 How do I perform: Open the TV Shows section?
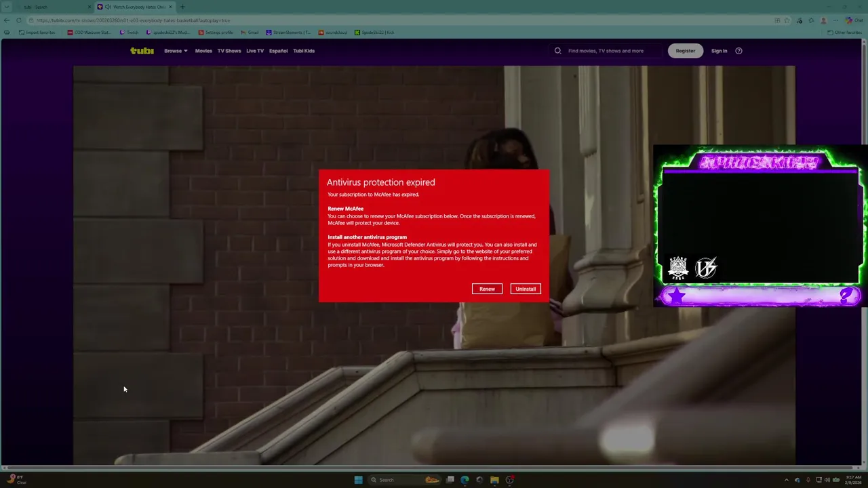[x=229, y=51]
